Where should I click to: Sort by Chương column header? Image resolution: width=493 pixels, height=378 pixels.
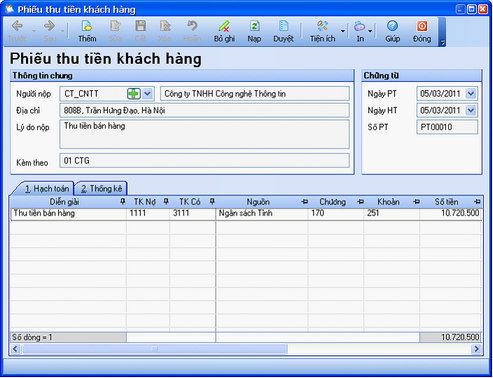tap(332, 202)
